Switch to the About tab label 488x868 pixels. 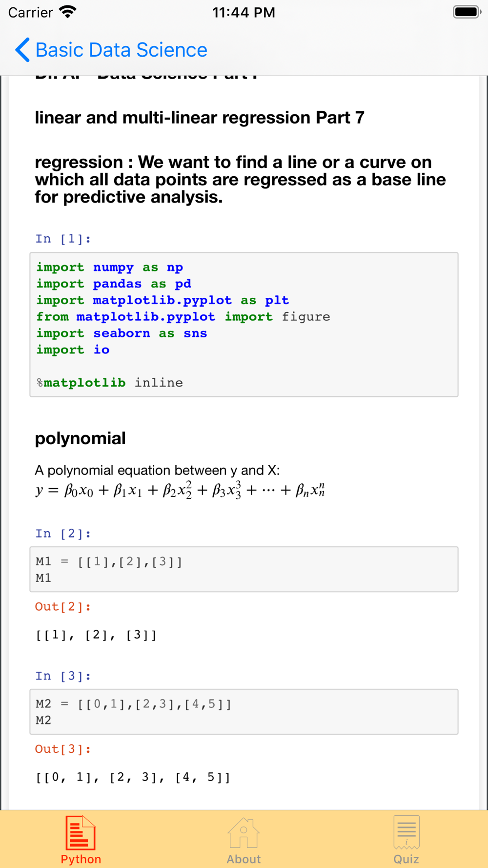[x=244, y=859]
